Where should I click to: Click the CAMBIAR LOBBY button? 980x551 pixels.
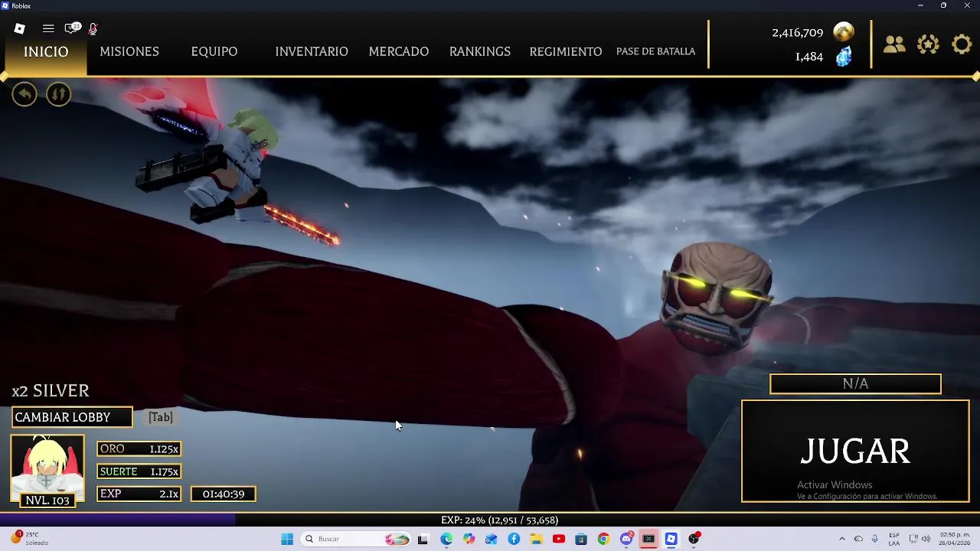[72, 417]
